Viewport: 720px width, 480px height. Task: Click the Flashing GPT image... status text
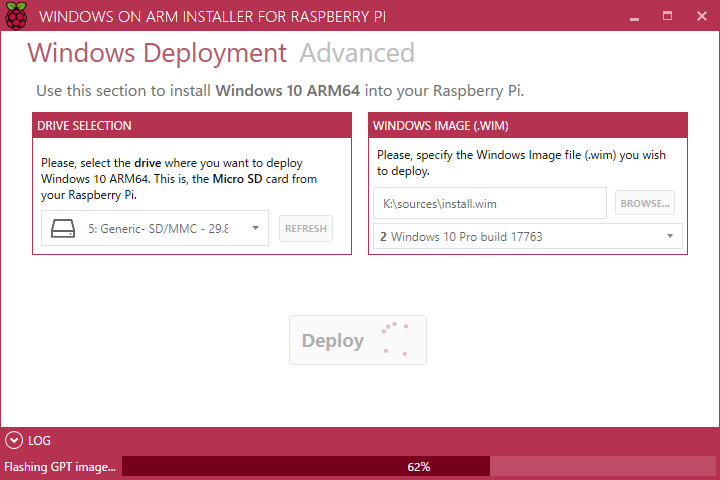[60, 467]
